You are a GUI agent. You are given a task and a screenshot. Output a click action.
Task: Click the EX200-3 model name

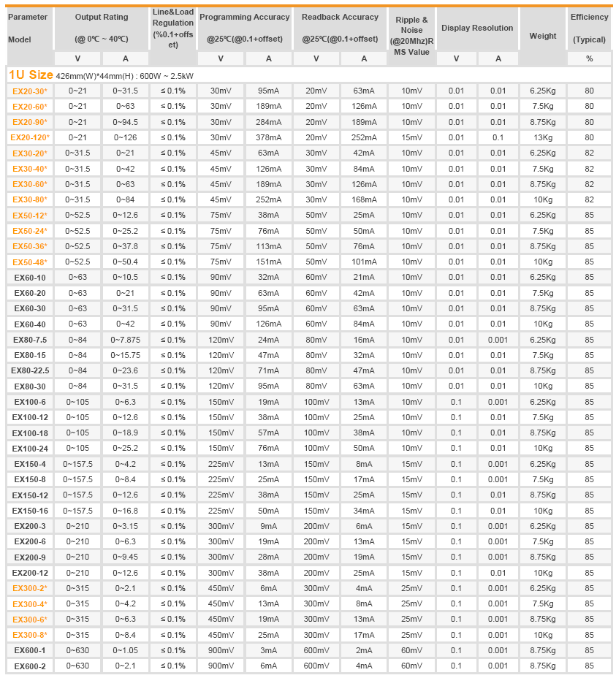[x=30, y=526]
